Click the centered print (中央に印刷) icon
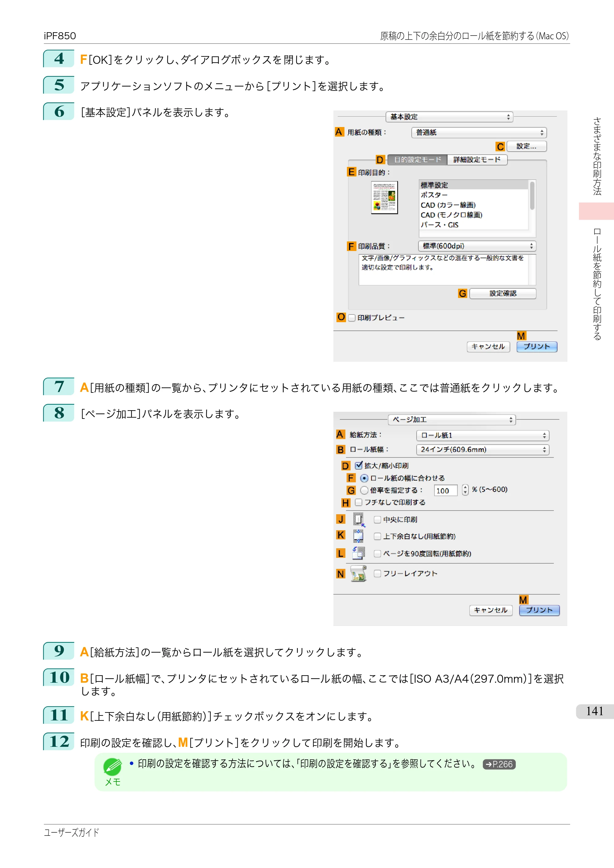This screenshot has height=868, width=614. 359,519
